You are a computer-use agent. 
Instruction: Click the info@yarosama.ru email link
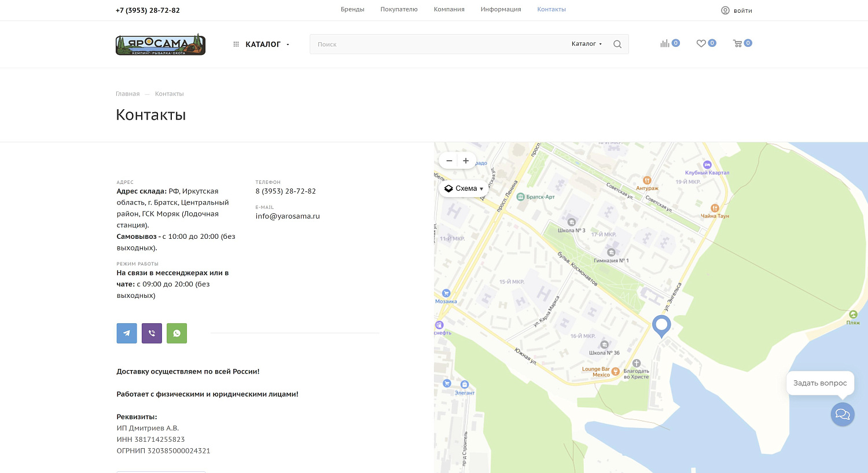click(x=288, y=216)
